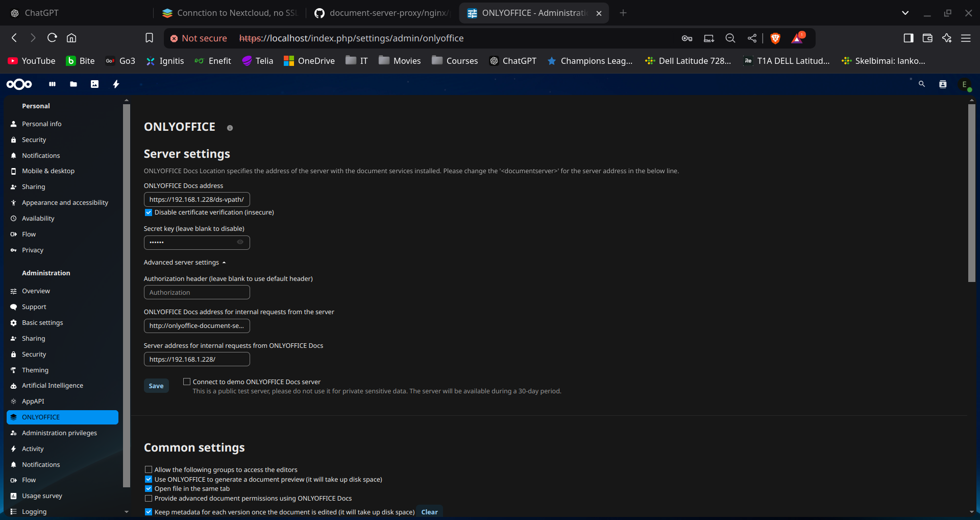This screenshot has width=980, height=520.
Task: Open Nextcloud unified search magnifier
Action: [x=922, y=84]
